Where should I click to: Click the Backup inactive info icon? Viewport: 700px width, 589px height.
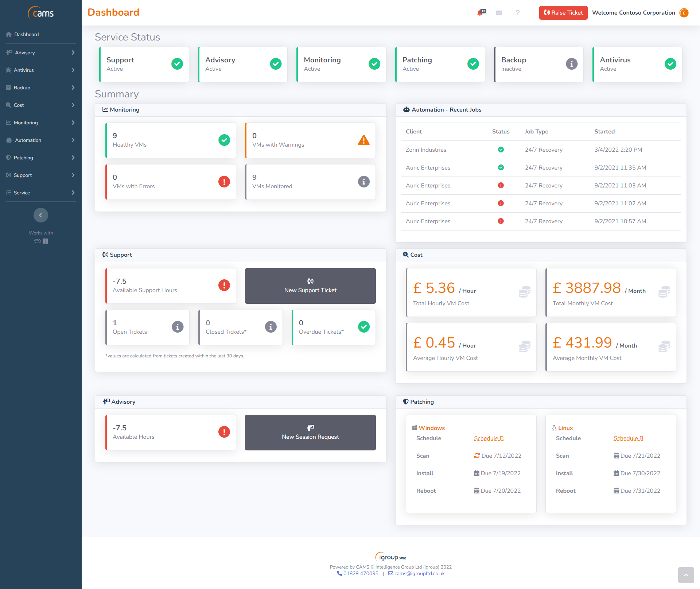(x=571, y=64)
